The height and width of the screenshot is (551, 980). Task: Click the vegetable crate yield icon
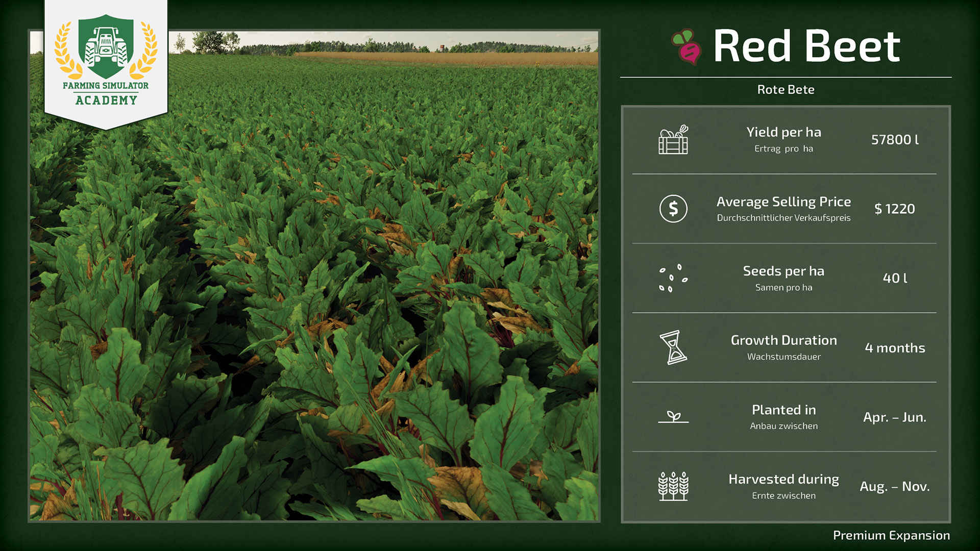click(673, 140)
